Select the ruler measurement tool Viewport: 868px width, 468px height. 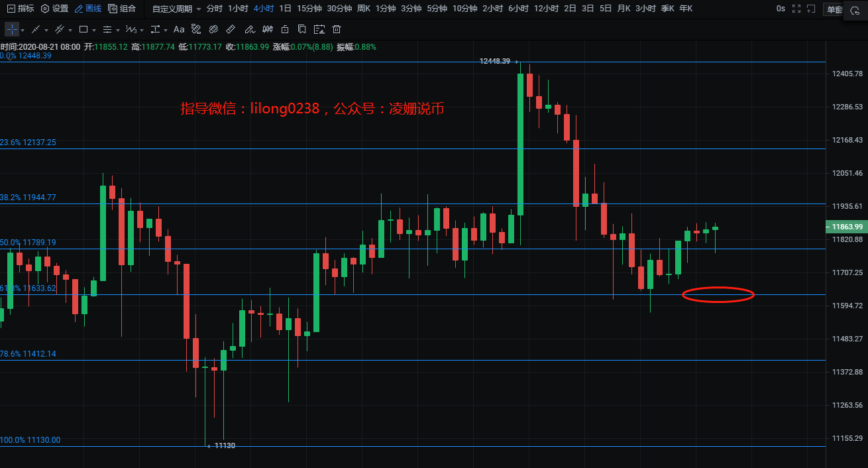pos(231,30)
